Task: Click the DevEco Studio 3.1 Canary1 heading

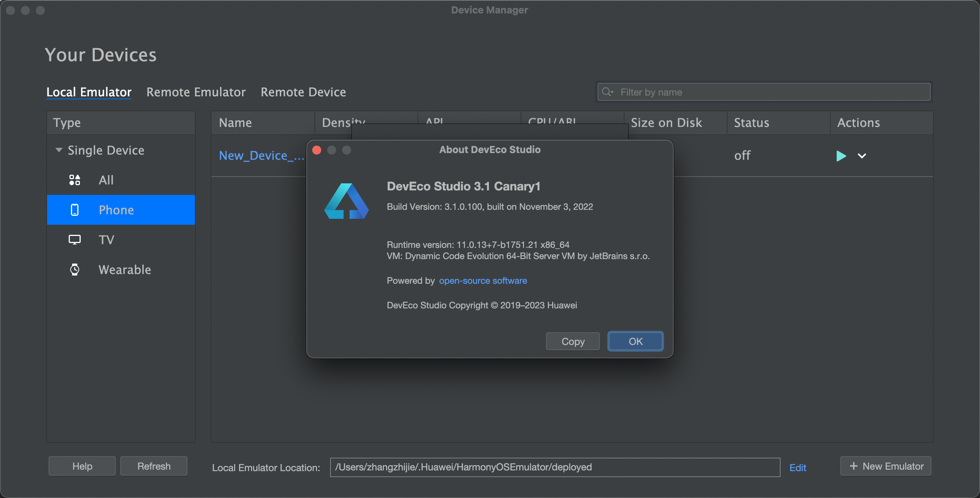Action: (x=463, y=186)
